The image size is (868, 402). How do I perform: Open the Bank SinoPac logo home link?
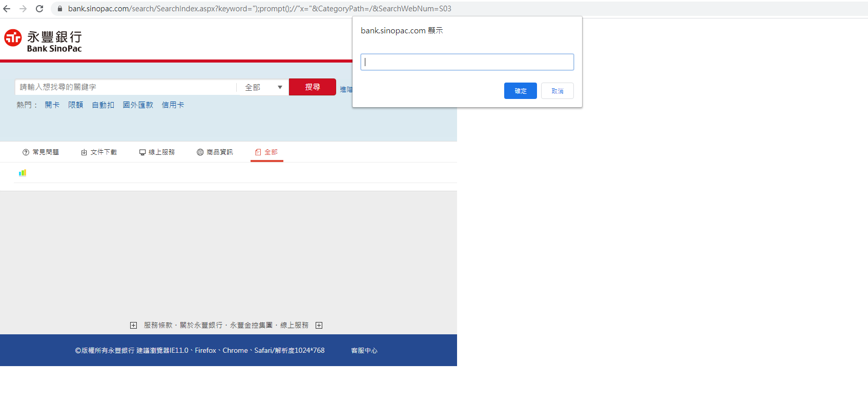click(x=43, y=41)
